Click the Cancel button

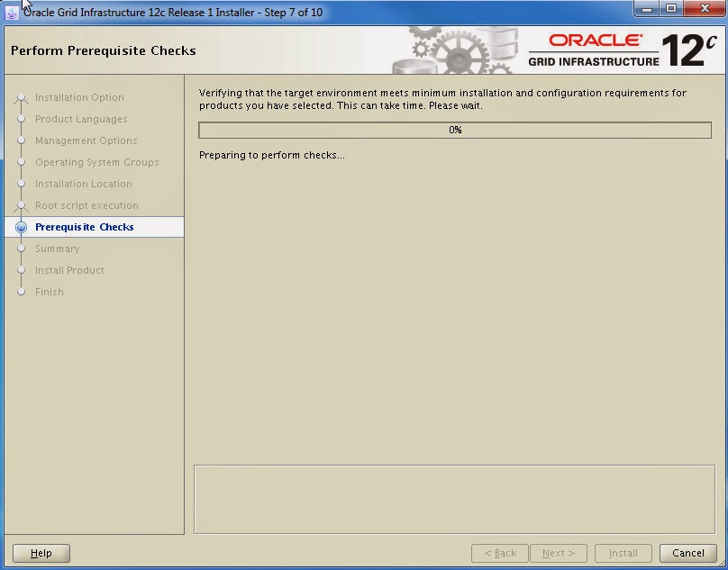pyautogui.click(x=687, y=553)
